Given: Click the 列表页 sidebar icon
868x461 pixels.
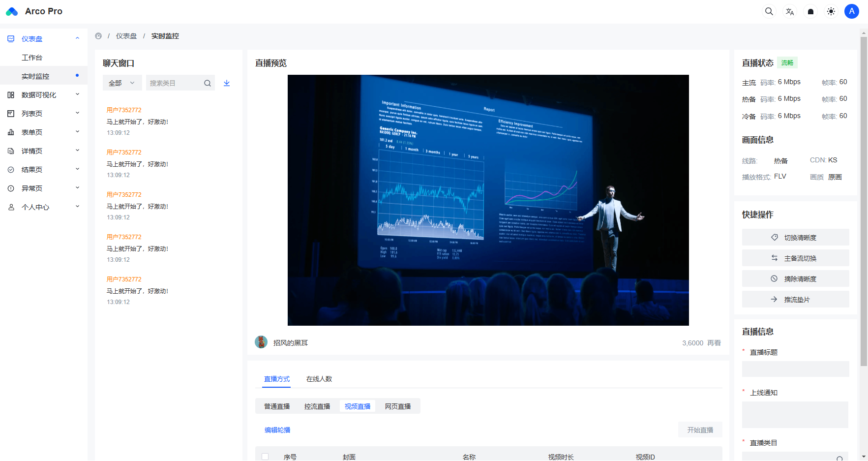Looking at the screenshot, I should pyautogui.click(x=11, y=114).
